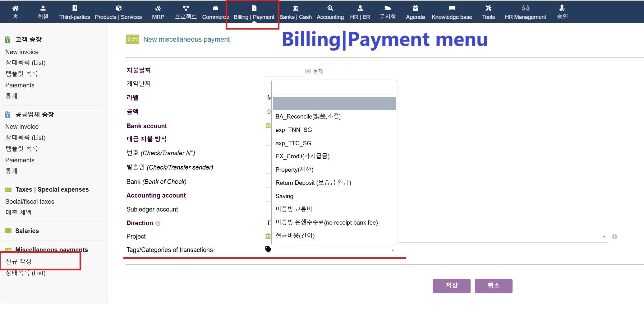Open the Accounting menu
Image resolution: width=644 pixels, height=326 pixels.
pyautogui.click(x=330, y=12)
